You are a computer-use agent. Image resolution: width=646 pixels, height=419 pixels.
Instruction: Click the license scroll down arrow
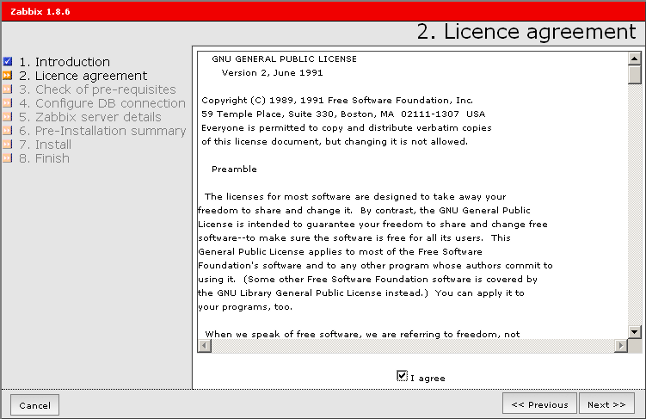click(634, 331)
